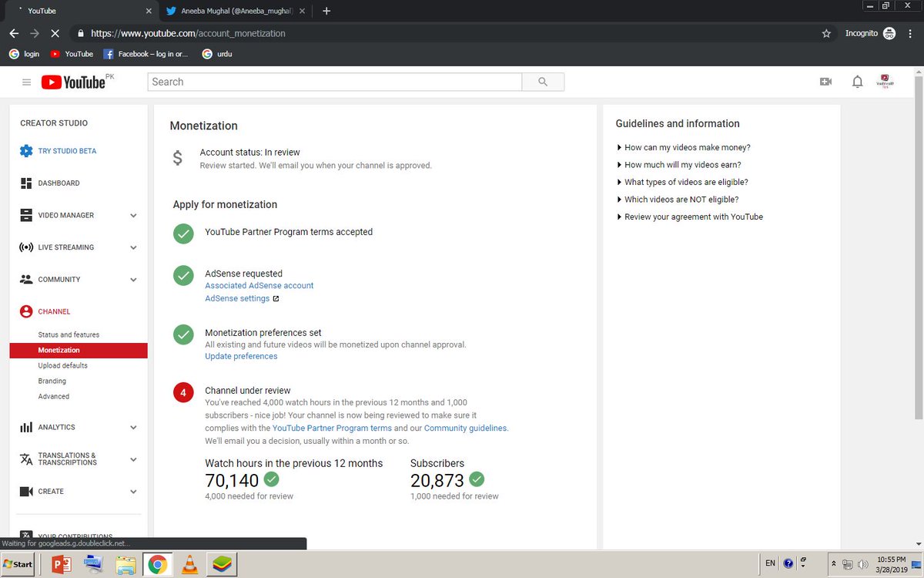This screenshot has width=924, height=578.
Task: Expand 'Review your agreement with YouTube'
Action: coord(689,217)
